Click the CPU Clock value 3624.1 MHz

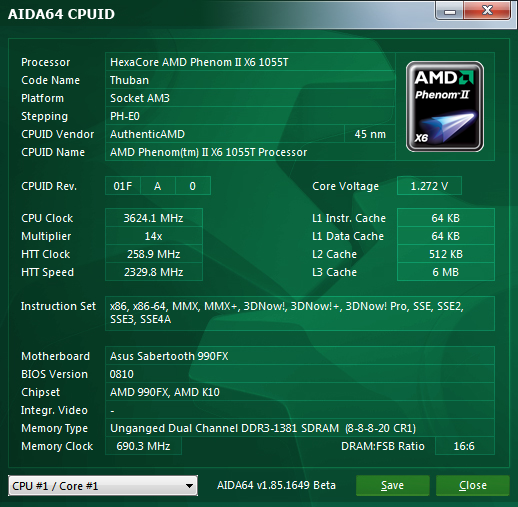pyautogui.click(x=154, y=218)
